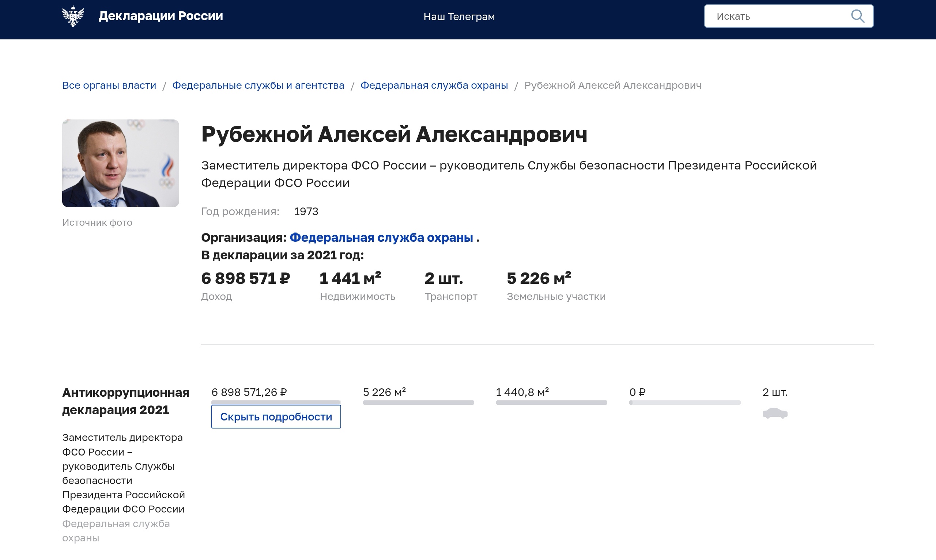936x560 pixels.
Task: Click the magnifying glass search icon
Action: click(857, 16)
